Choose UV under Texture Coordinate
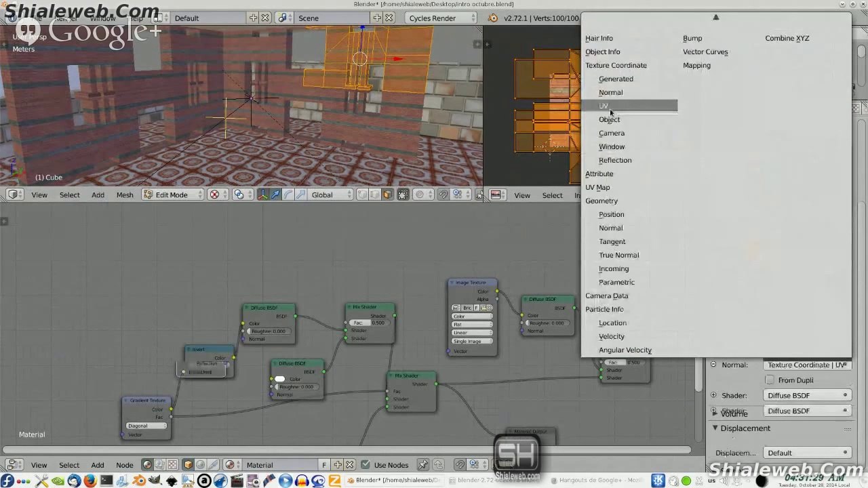Image resolution: width=868 pixels, height=488 pixels. point(629,106)
